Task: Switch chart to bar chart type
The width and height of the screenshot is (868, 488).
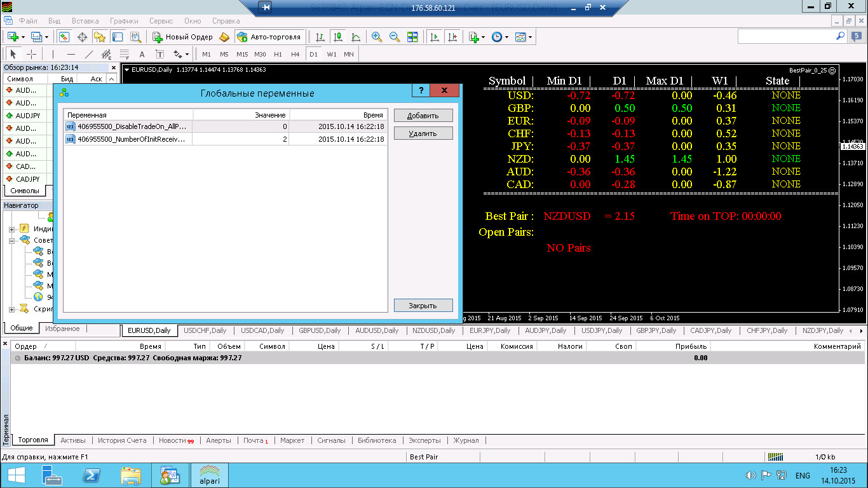Action: (x=320, y=37)
